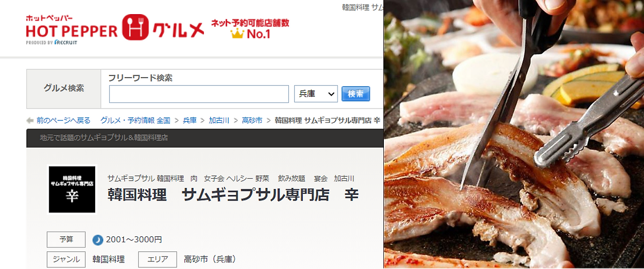Click the Produced by Recruit logo
644x269 pixels.
pyautogui.click(x=51, y=42)
